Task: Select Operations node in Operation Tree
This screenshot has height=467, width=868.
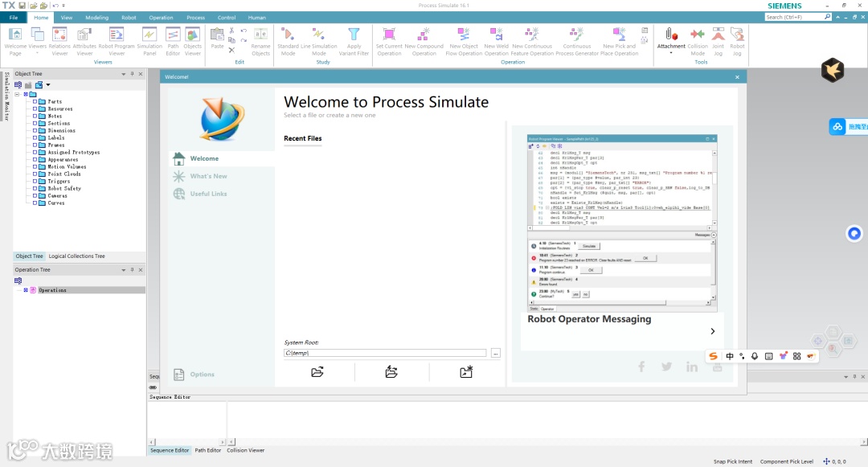Action: click(x=52, y=290)
